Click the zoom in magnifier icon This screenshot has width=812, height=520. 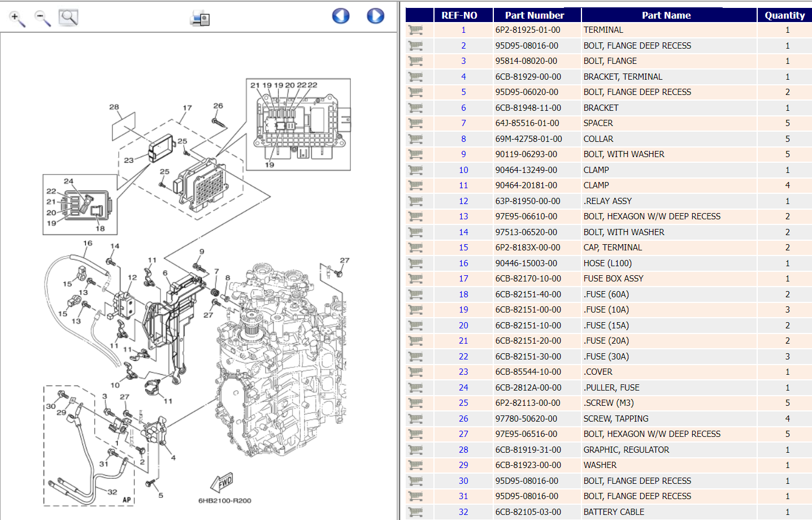[x=16, y=18]
